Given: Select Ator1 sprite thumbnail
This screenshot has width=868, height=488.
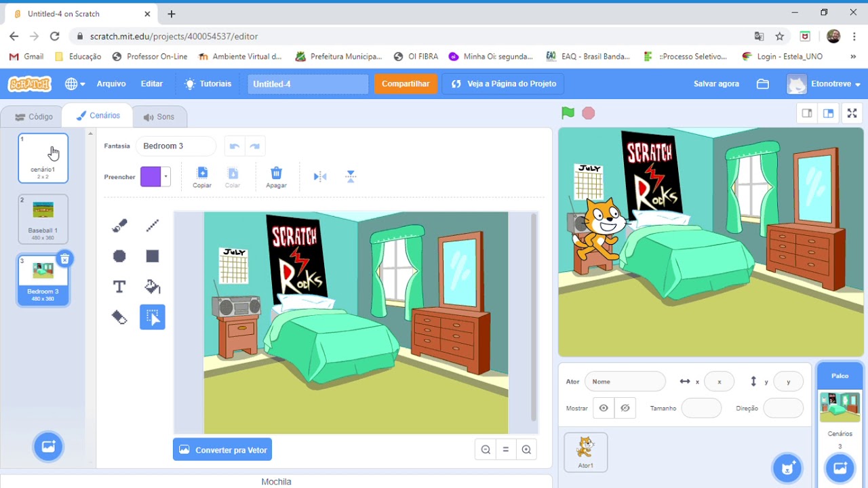Looking at the screenshot, I should [586, 452].
